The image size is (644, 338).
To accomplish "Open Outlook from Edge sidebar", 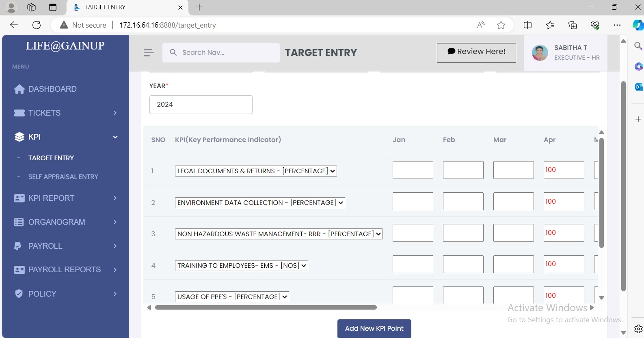I will 638,86.
